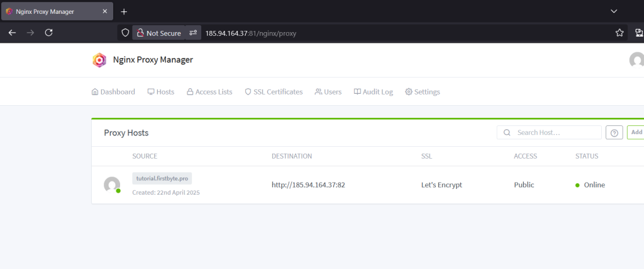Click destination http://185.94.164.37:82

click(308, 185)
